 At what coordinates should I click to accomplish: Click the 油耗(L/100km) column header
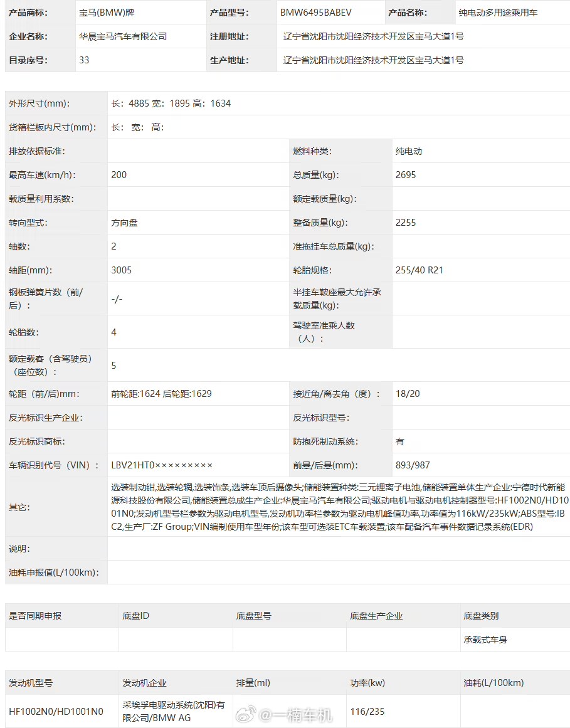click(x=493, y=682)
